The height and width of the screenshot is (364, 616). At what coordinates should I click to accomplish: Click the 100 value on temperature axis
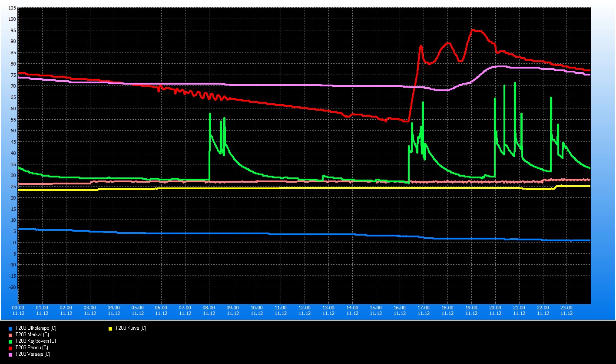pyautogui.click(x=11, y=19)
